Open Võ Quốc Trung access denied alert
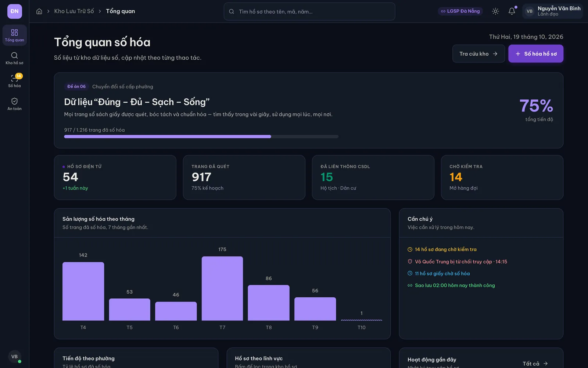Viewport: 588px width, 368px height. point(457,262)
